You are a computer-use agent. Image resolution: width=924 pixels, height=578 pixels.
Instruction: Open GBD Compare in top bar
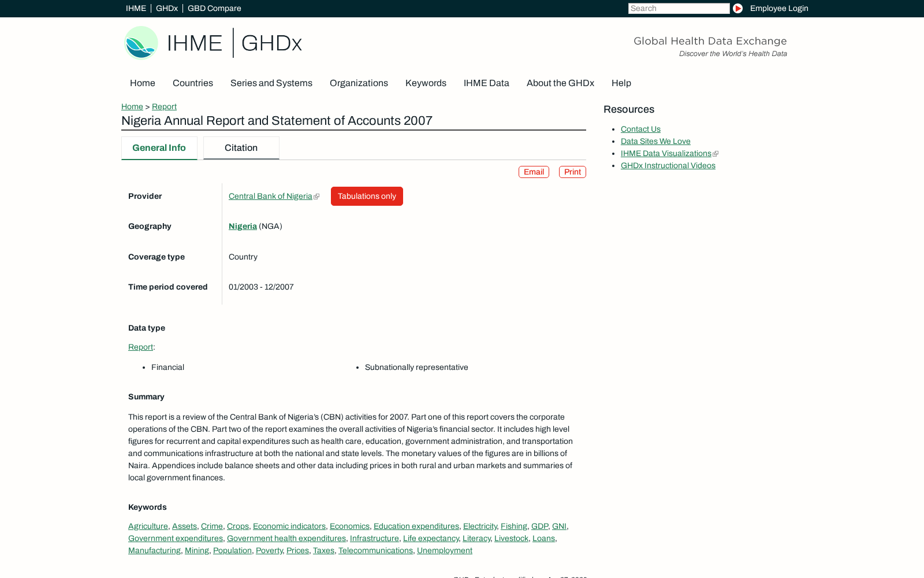click(214, 9)
